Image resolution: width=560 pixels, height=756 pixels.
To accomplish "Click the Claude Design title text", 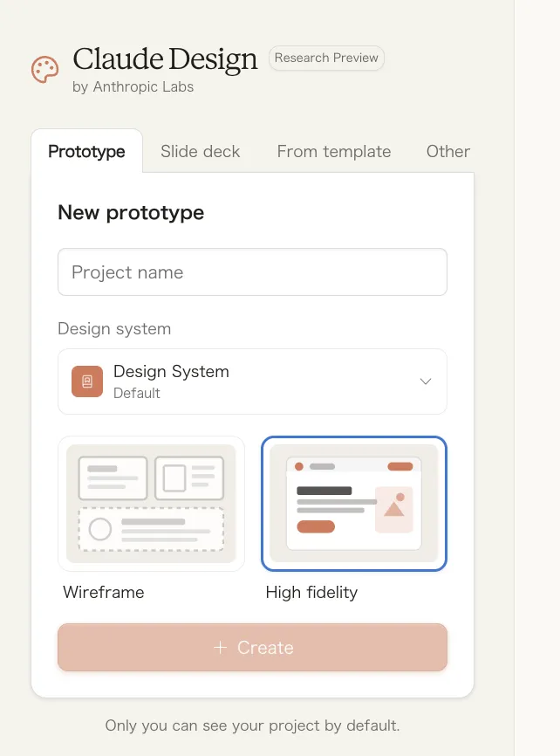I will pos(166,59).
